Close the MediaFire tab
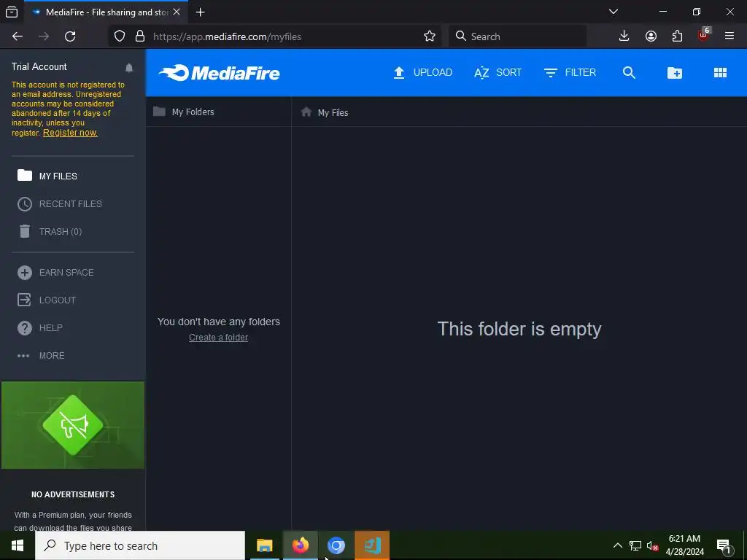The height and width of the screenshot is (560, 747). tap(177, 12)
